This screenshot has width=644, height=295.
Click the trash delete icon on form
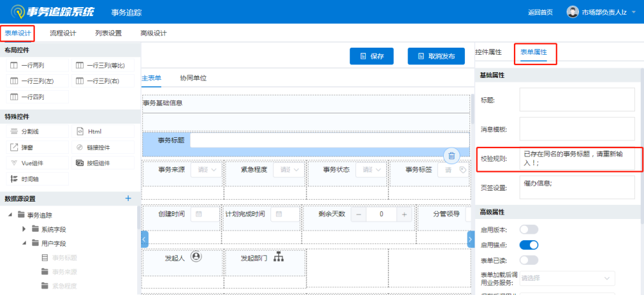coord(452,155)
